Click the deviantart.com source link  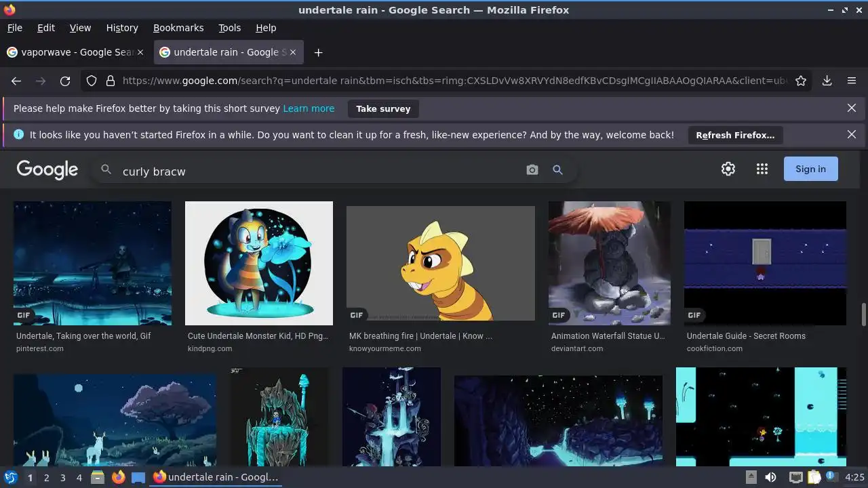click(x=577, y=348)
